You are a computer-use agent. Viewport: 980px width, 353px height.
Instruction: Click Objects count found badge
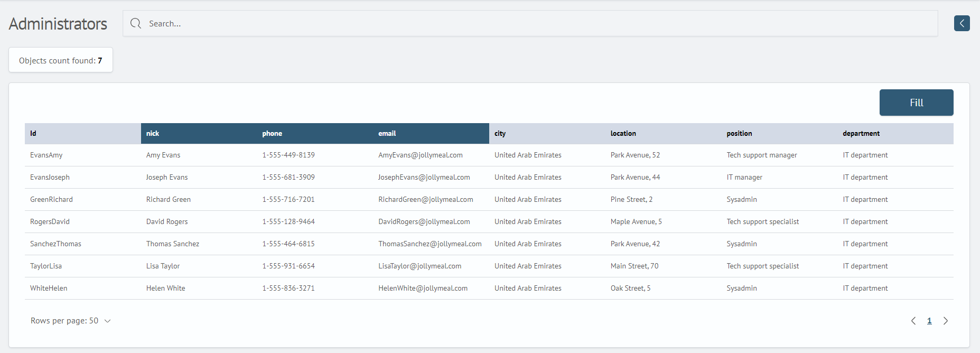[61, 60]
